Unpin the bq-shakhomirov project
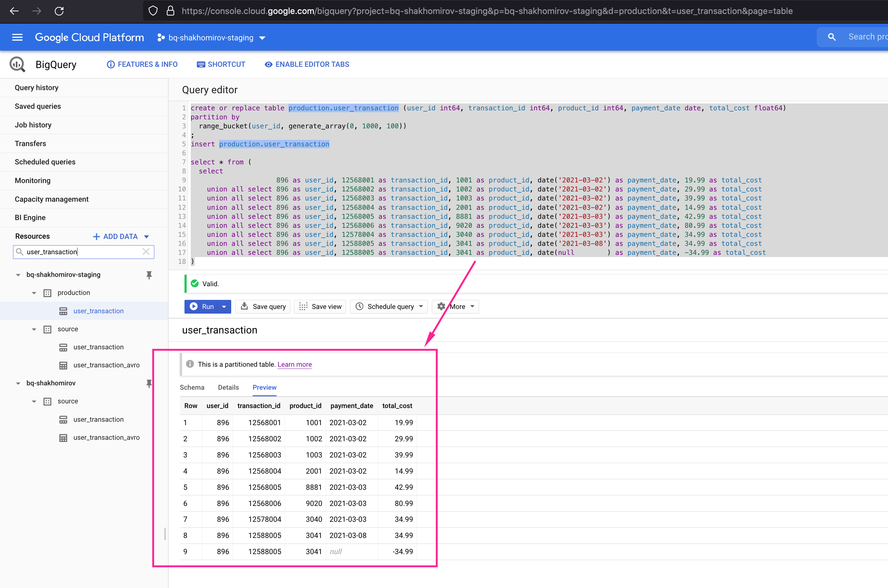 coord(149,383)
